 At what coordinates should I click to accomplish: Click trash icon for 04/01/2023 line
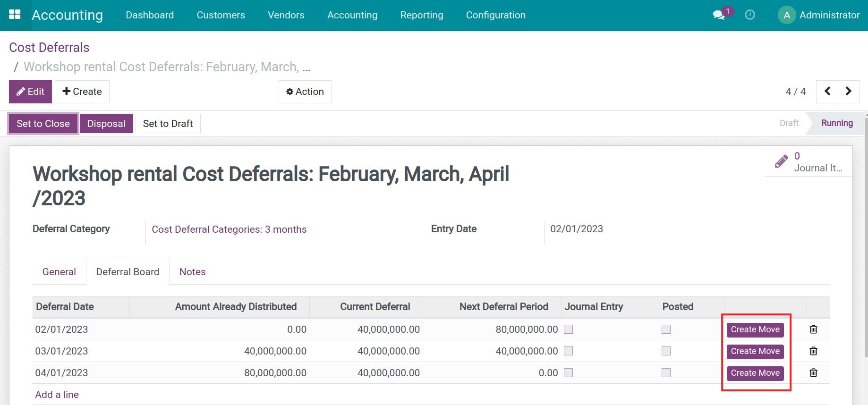coord(813,373)
